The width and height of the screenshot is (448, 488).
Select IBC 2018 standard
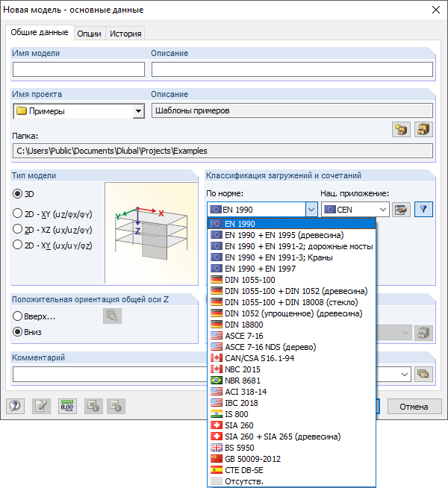click(x=292, y=403)
